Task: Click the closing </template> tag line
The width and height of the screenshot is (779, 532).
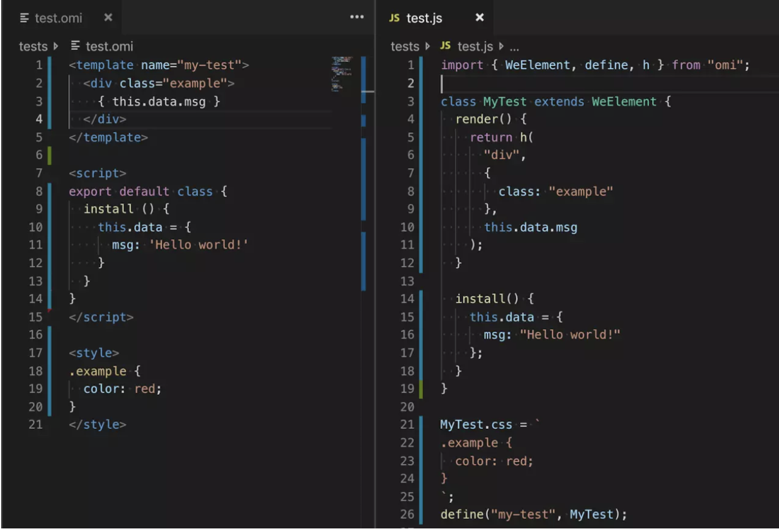Action: (109, 137)
